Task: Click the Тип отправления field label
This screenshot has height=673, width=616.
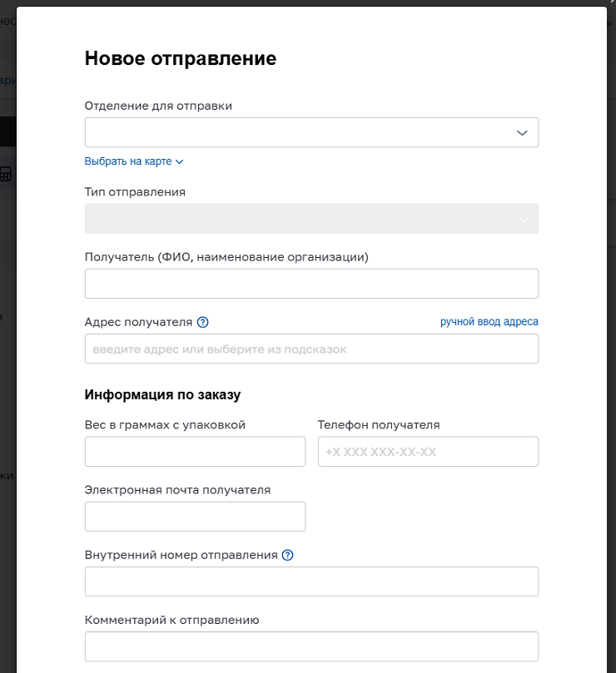Action: tap(135, 192)
